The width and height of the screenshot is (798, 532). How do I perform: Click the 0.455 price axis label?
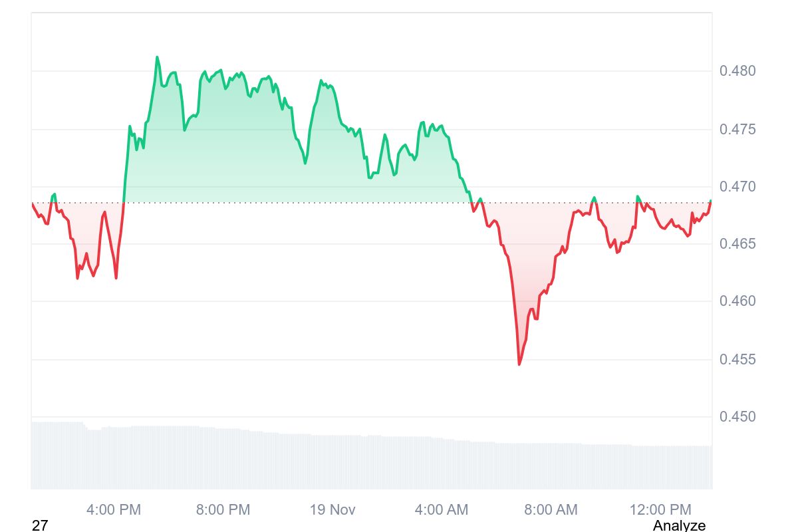click(737, 360)
